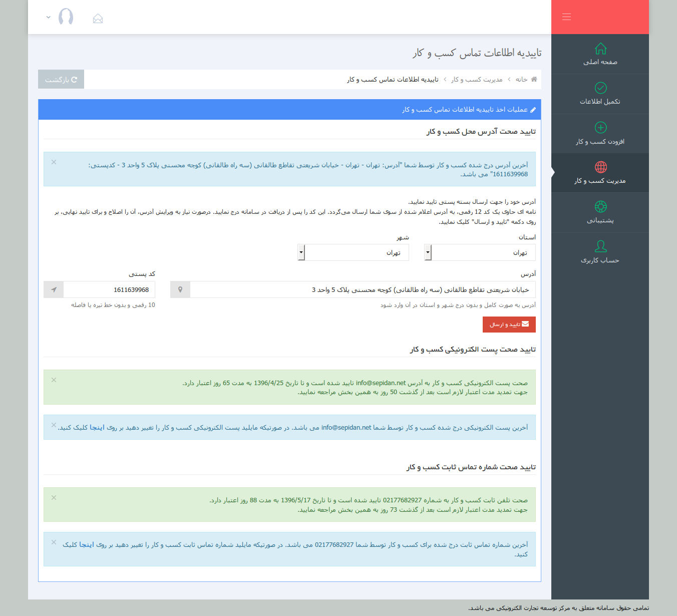This screenshot has width=677, height=616.
Task: Click into the کد پستی postal code field
Action: click(x=109, y=289)
